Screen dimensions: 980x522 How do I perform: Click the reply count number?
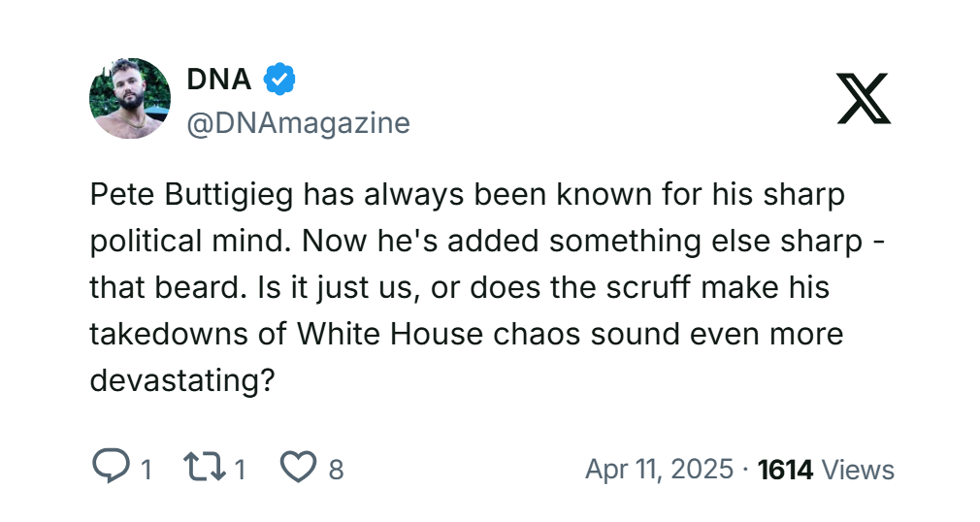click(x=146, y=471)
